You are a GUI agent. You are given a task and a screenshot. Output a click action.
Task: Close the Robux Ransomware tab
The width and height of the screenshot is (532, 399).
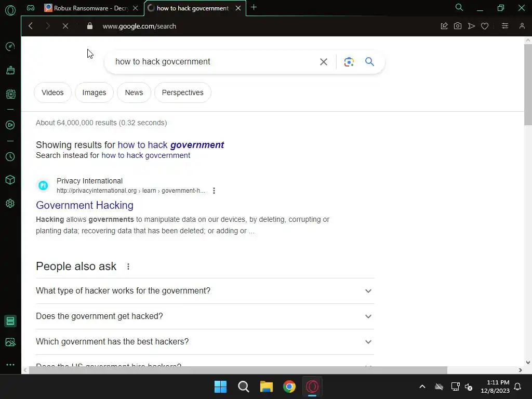136,8
